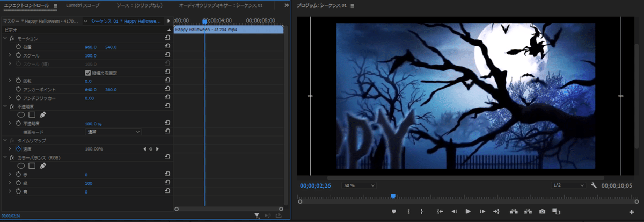This screenshot has height=222, width=644.
Task: Reset the 緑 (green) value
Action: tap(167, 183)
